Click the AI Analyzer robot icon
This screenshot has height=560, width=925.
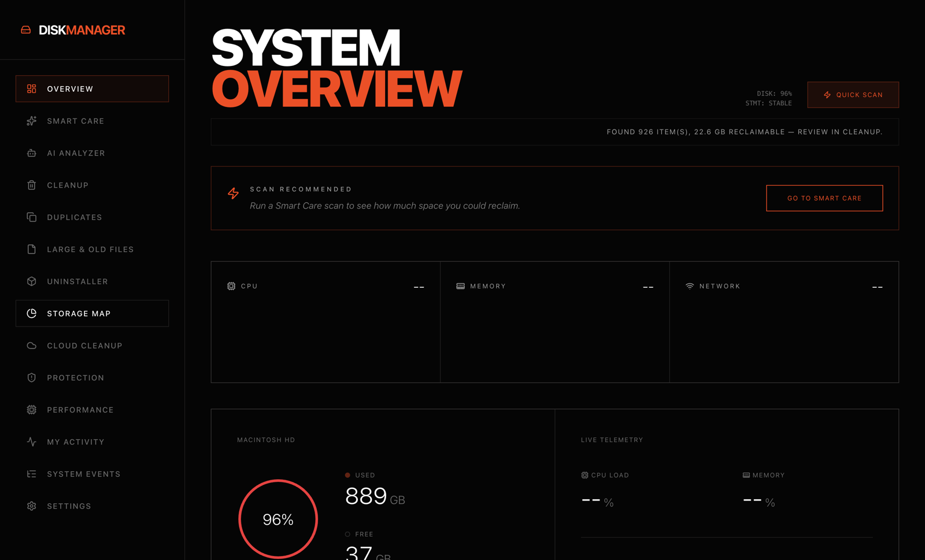tap(32, 153)
